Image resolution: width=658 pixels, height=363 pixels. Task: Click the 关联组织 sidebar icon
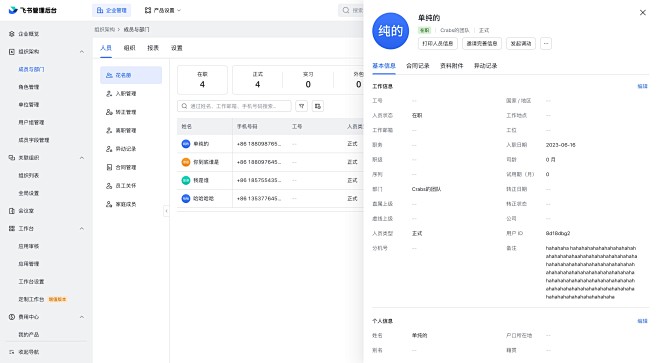coord(12,158)
